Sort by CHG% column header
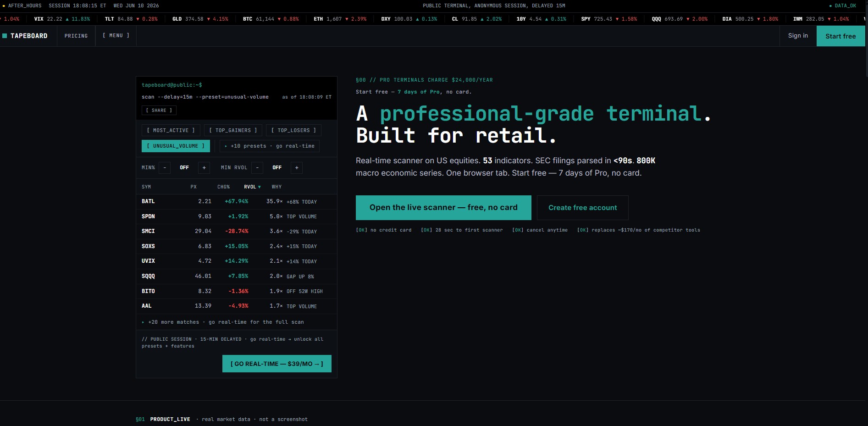This screenshot has height=426, width=868. click(223, 187)
